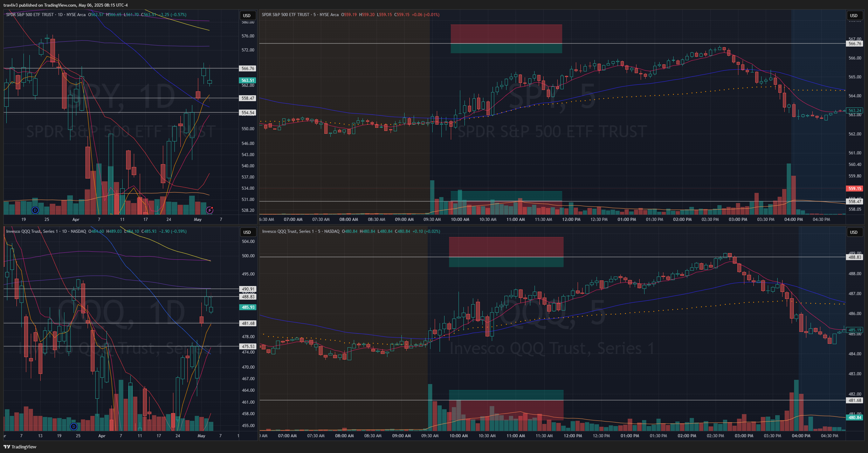
Task: Click the 475.53 horizontal line price label
Action: pyautogui.click(x=248, y=347)
